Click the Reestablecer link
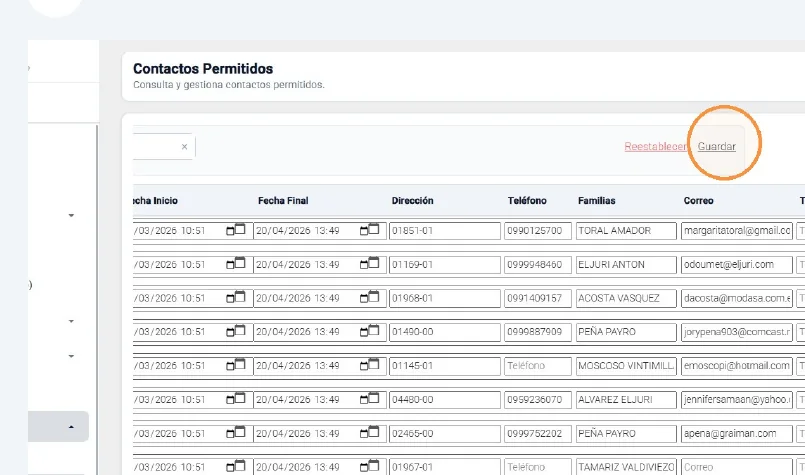Image resolution: width=805 pixels, height=475 pixels. pos(655,146)
